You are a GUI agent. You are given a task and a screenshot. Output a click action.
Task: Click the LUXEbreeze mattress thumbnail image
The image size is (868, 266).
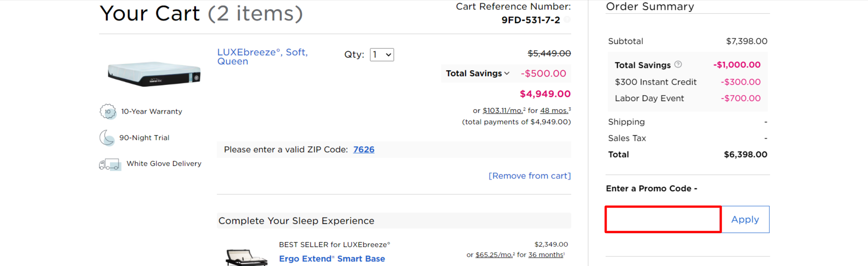click(154, 73)
